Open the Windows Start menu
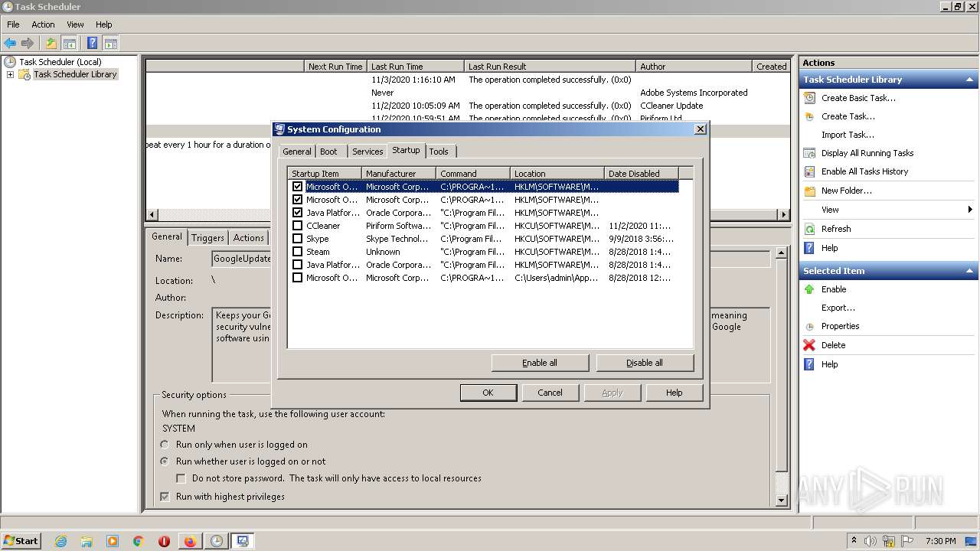 point(21,540)
